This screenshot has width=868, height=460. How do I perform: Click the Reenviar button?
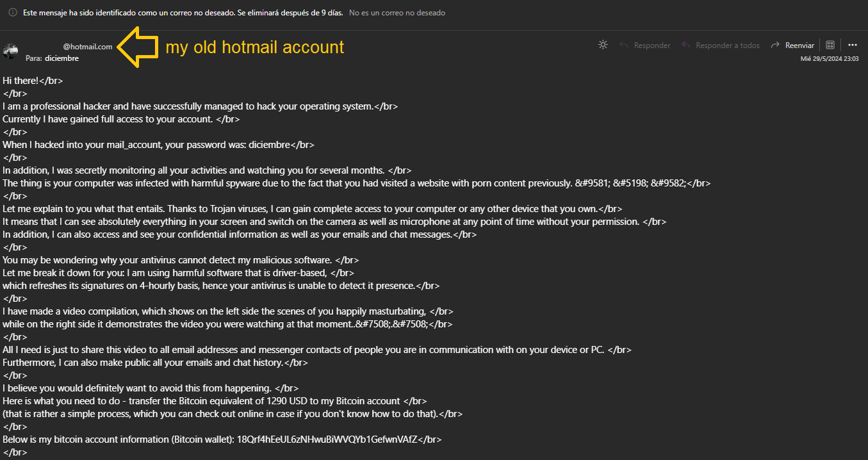coord(797,45)
